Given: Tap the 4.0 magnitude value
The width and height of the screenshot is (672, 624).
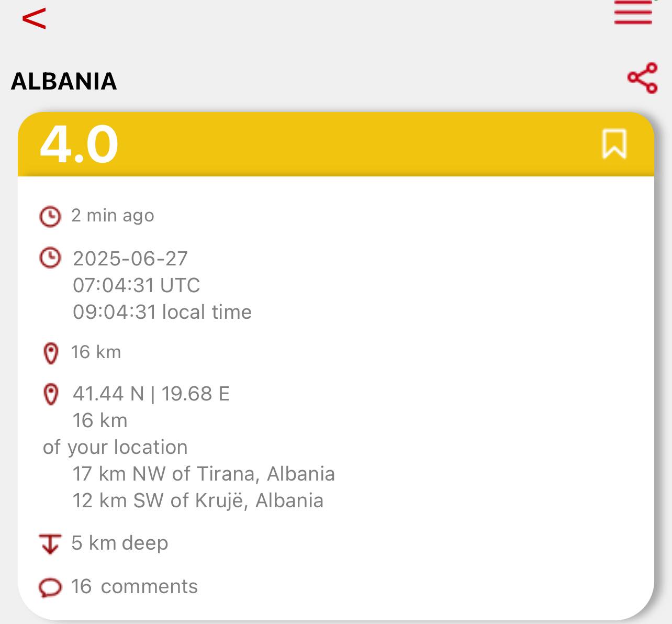Looking at the screenshot, I should (80, 144).
